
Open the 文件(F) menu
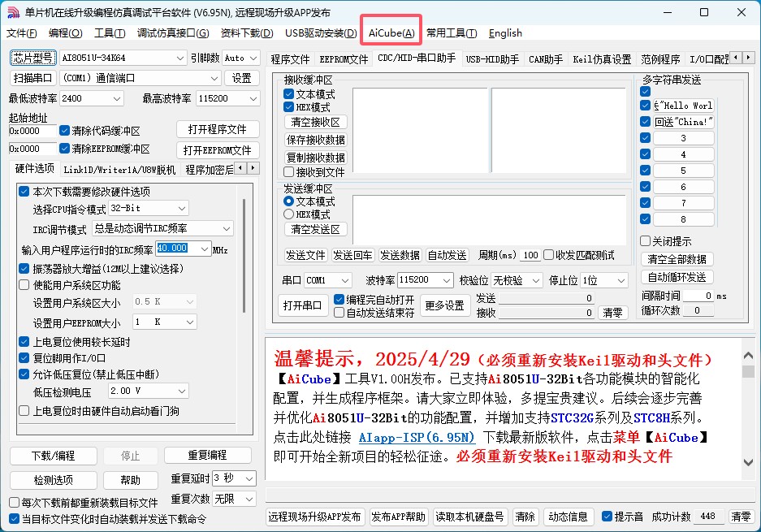22,33
